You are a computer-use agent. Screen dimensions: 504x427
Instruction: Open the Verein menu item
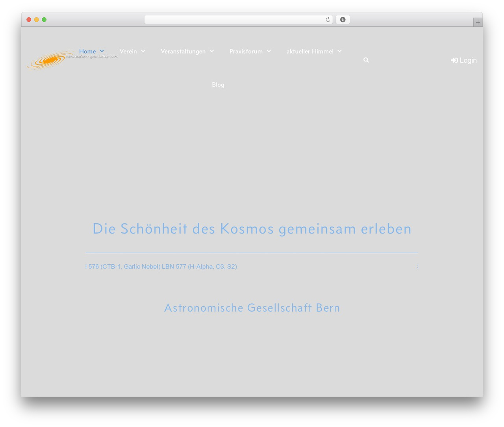pos(128,51)
